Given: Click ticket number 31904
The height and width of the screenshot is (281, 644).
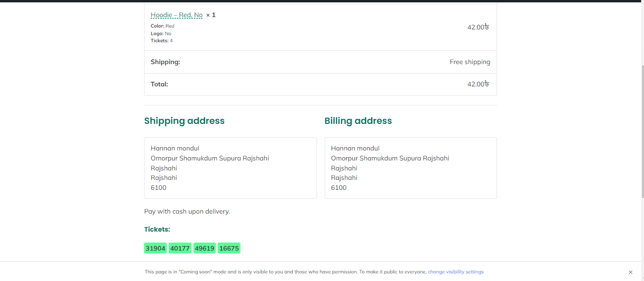Looking at the screenshot, I should pyautogui.click(x=155, y=248).
